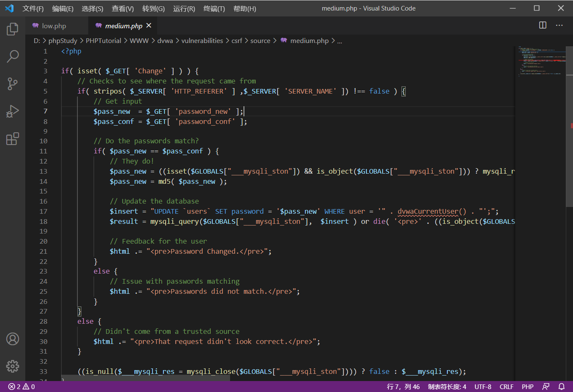
Task: Open the 终端(T) menu
Action: tap(214, 8)
